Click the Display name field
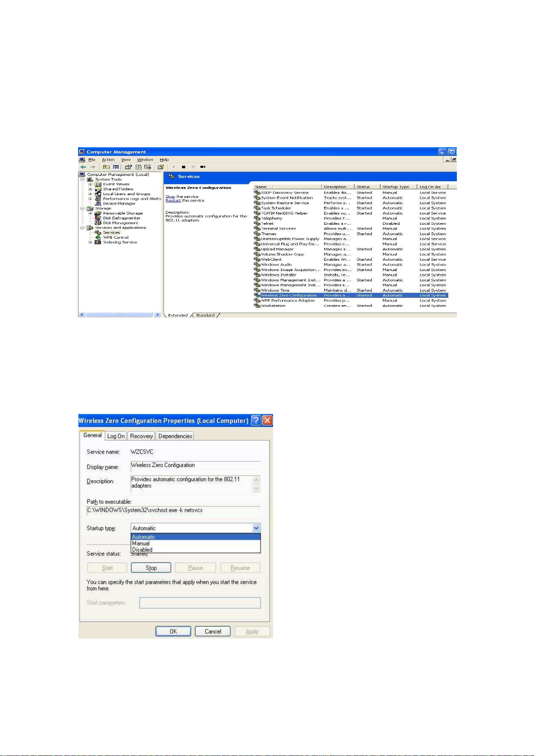This screenshot has height=756, width=534. [195, 466]
